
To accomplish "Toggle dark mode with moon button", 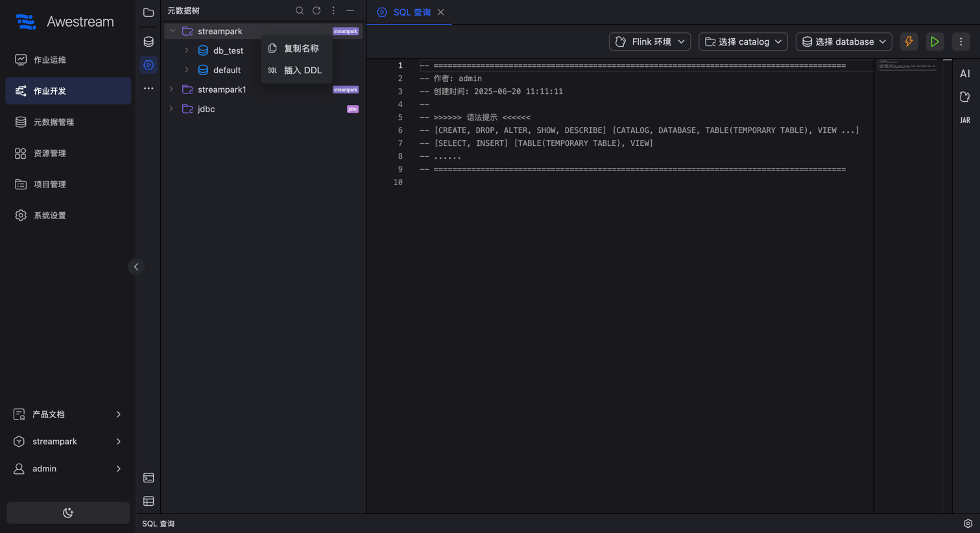I will pyautogui.click(x=68, y=513).
